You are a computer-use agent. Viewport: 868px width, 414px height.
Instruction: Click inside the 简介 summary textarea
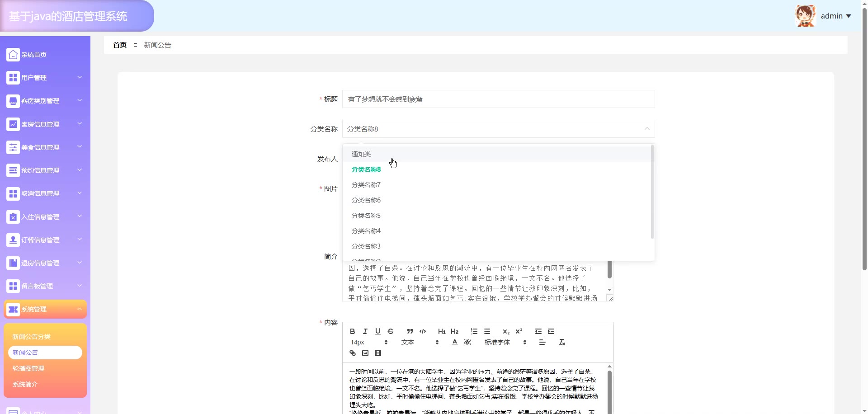coord(475,281)
